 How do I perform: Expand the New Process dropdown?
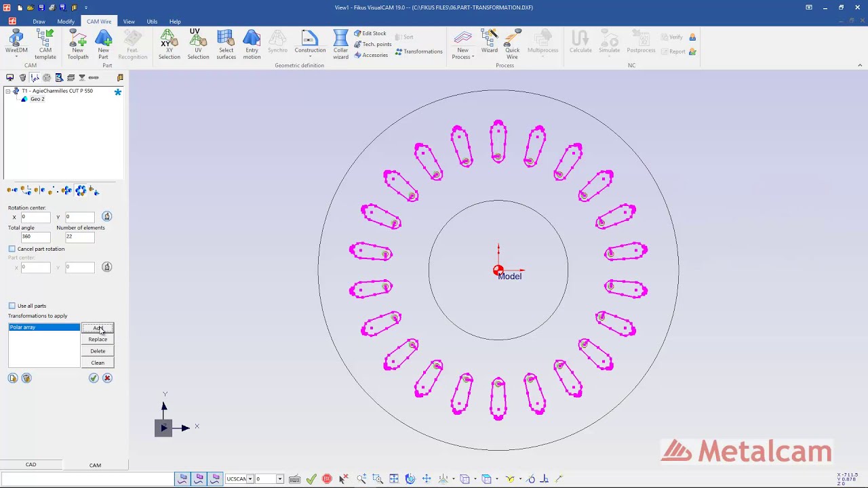tap(473, 57)
